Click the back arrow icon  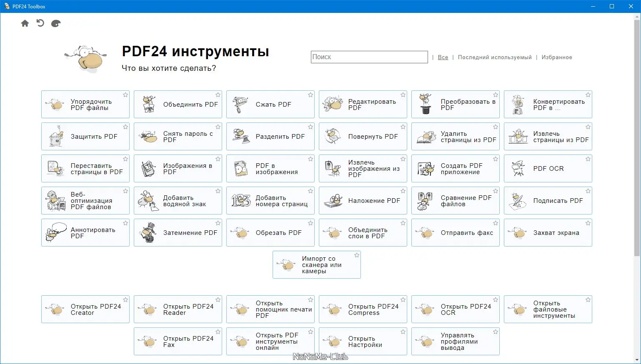[x=40, y=23]
